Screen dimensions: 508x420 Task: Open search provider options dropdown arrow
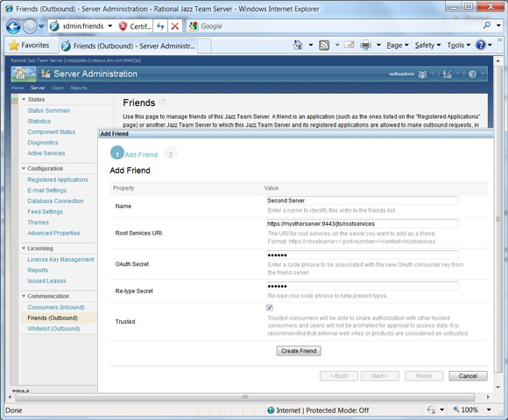coord(498,25)
